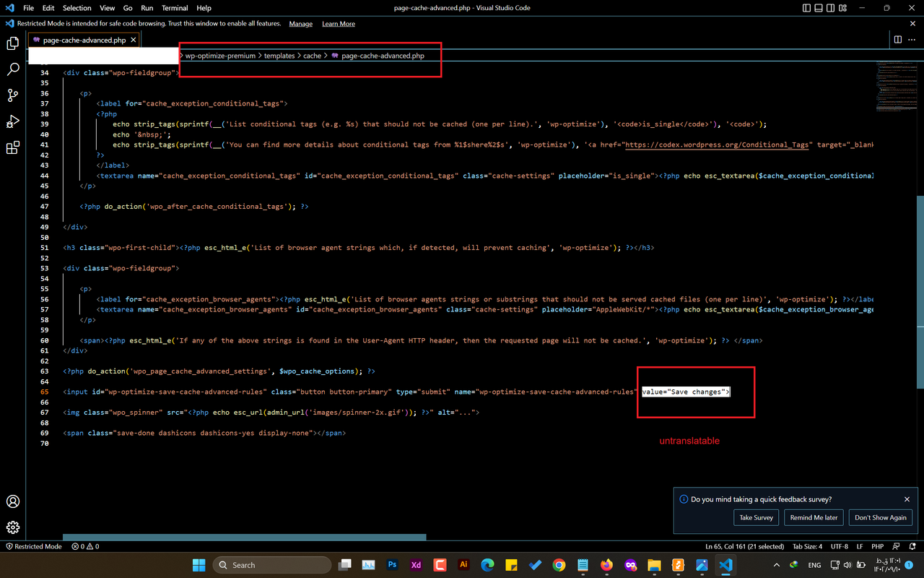This screenshot has width=924, height=578.
Task: Click Restricted Mode in status bar
Action: [x=33, y=546]
